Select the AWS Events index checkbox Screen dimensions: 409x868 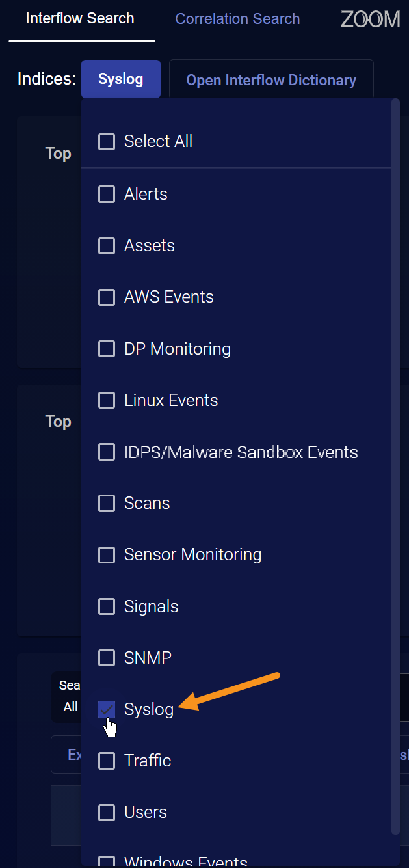[107, 297]
